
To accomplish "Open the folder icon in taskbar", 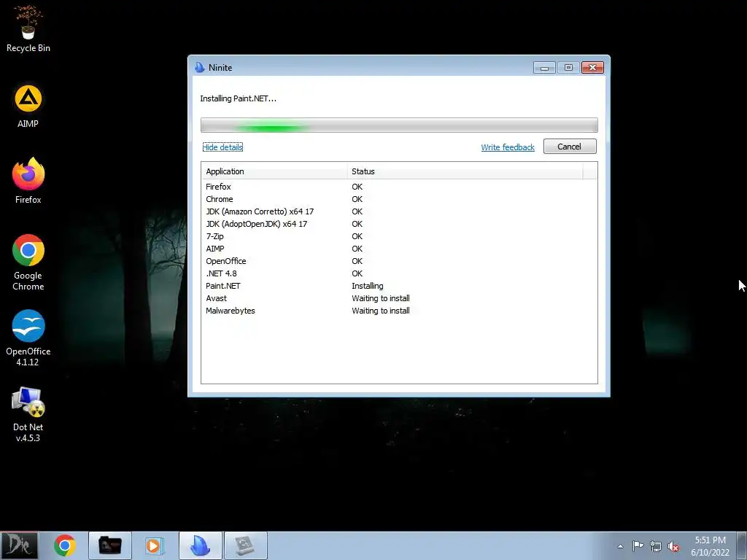I will point(109,545).
